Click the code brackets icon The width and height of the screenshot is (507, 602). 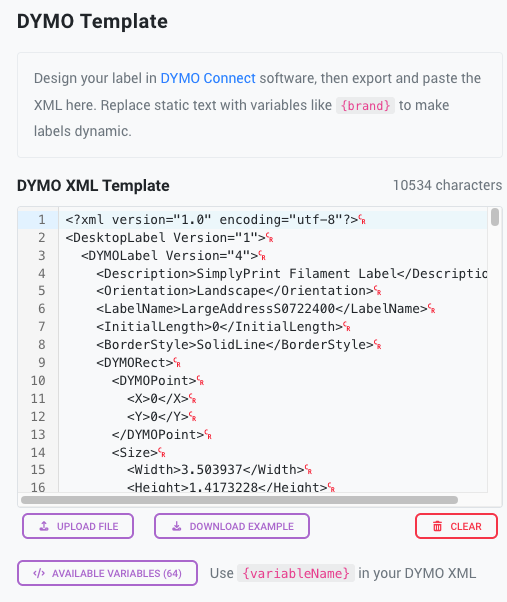[x=39, y=573]
